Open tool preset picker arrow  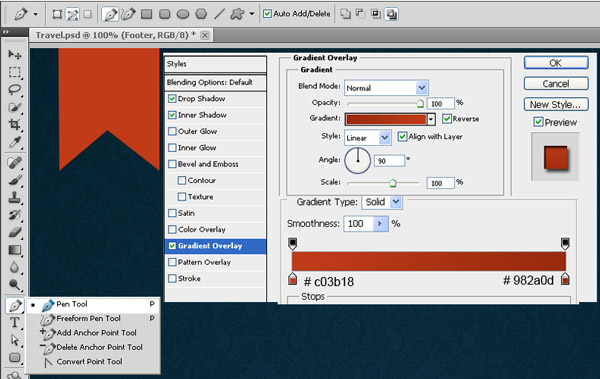[x=36, y=15]
